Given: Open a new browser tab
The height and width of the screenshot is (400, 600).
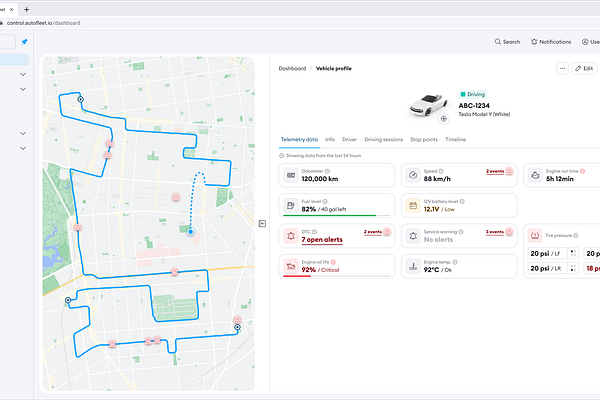Looking at the screenshot, I should pyautogui.click(x=26, y=9).
